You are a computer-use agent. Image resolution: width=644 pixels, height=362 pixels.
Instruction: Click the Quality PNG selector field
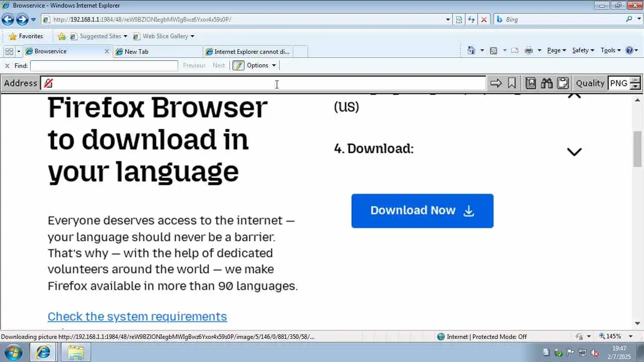tap(618, 83)
